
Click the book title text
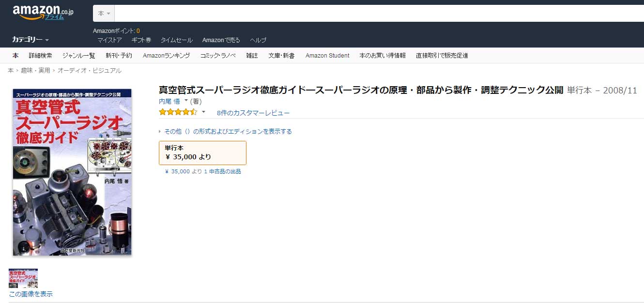(x=361, y=90)
